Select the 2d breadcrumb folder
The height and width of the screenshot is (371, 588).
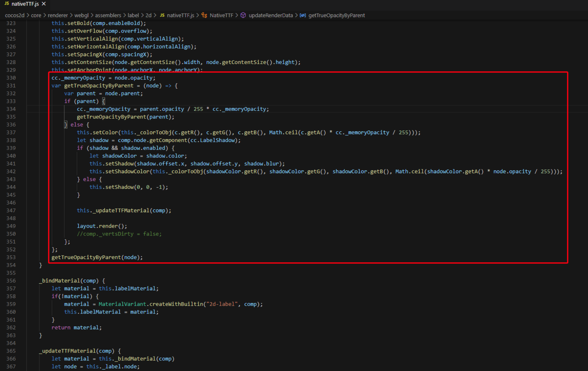(148, 15)
